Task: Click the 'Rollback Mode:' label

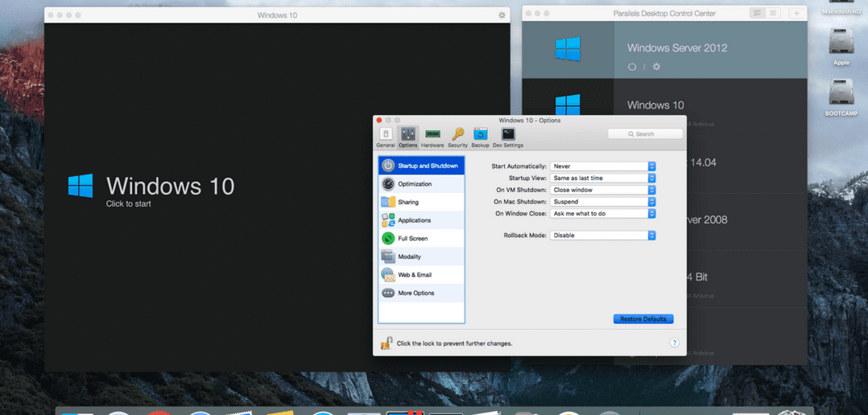Action: [x=525, y=236]
